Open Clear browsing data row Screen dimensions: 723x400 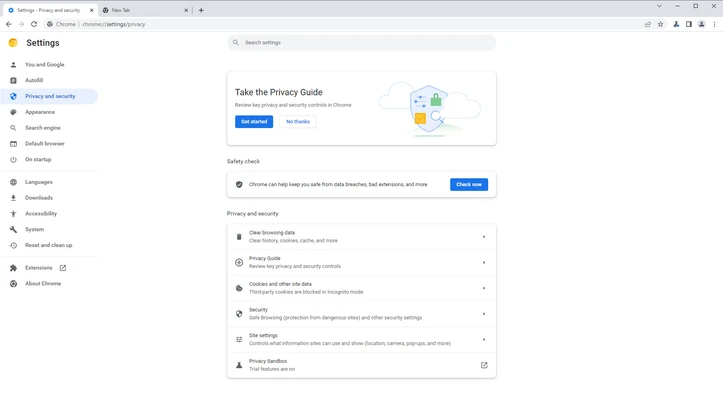pos(362,237)
